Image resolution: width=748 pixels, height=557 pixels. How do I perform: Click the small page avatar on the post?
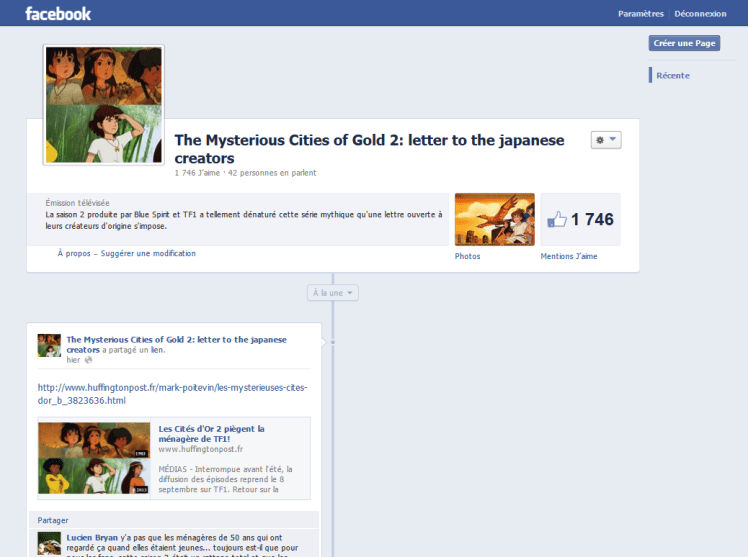coord(49,345)
